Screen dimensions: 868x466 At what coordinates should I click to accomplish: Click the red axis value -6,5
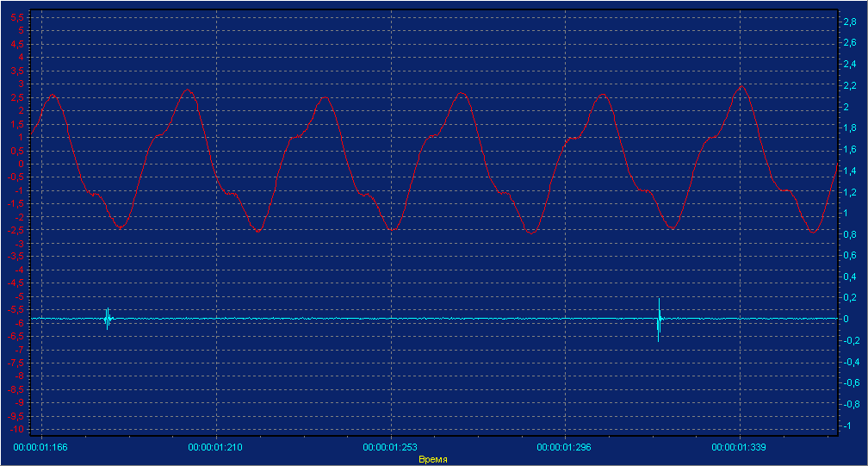pyautogui.click(x=15, y=337)
